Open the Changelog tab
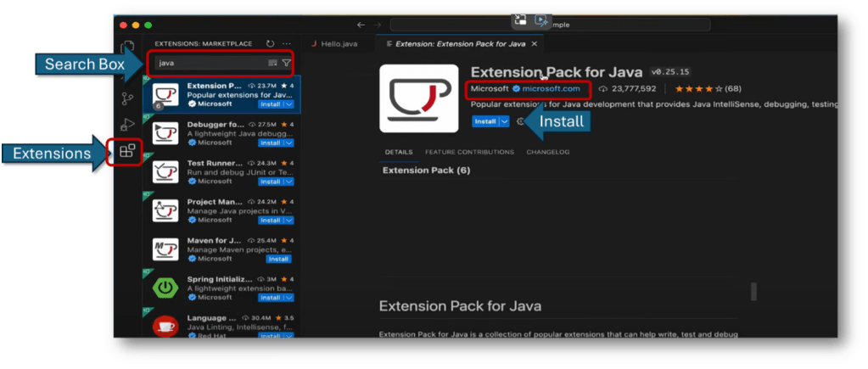The width and height of the screenshot is (868, 369). click(x=547, y=152)
